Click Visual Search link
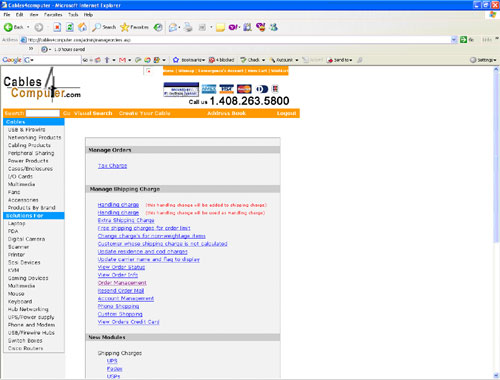 tap(93, 113)
